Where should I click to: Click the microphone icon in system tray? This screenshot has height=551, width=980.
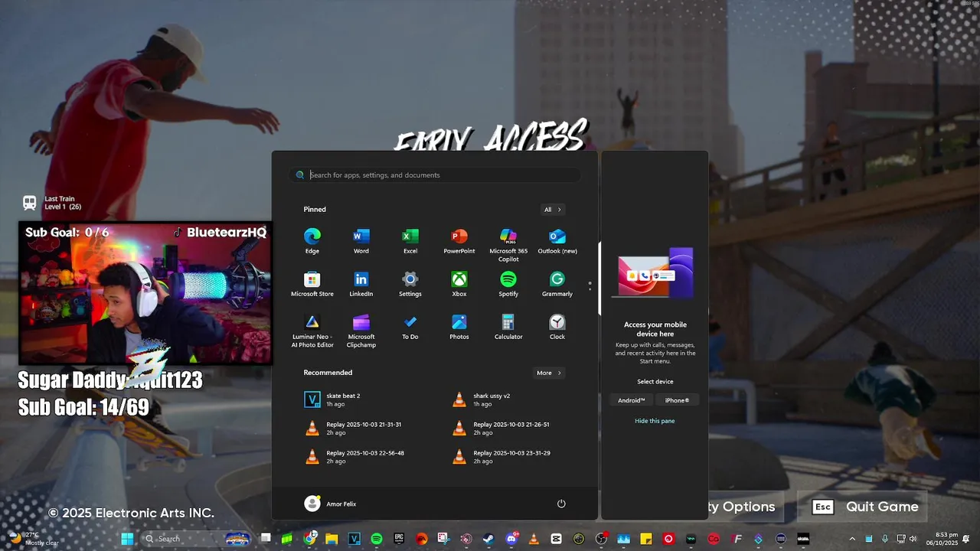(x=884, y=539)
